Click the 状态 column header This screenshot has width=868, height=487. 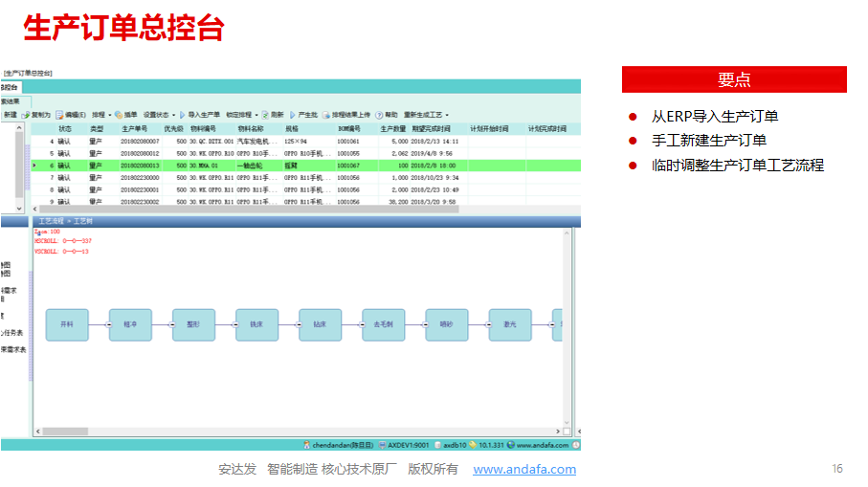click(x=65, y=129)
